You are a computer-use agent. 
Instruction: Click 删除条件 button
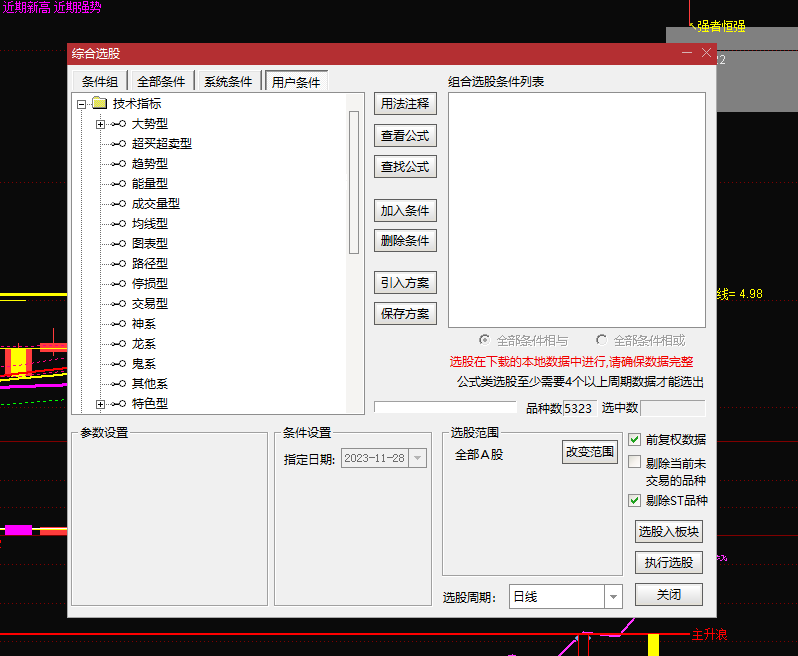pos(405,241)
